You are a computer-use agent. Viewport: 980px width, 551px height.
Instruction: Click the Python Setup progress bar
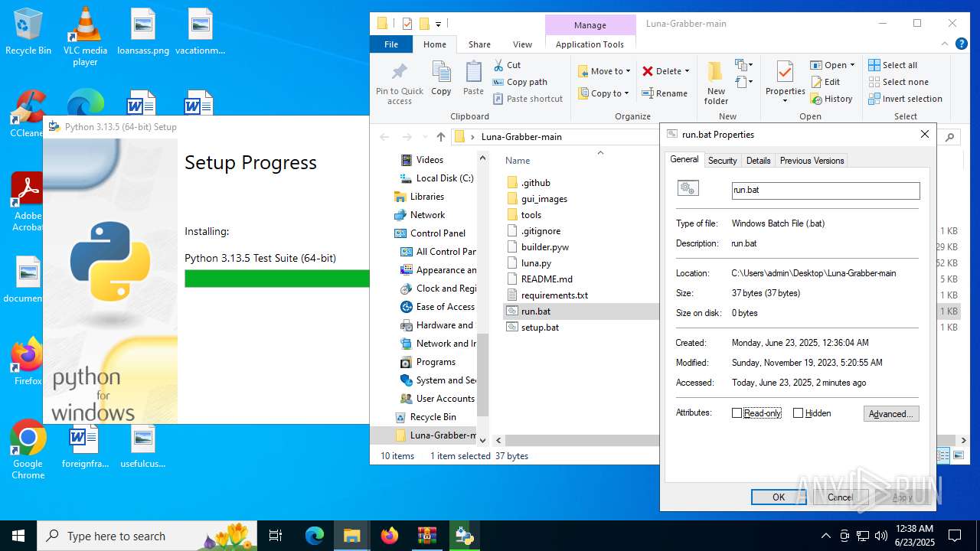pyautogui.click(x=277, y=279)
